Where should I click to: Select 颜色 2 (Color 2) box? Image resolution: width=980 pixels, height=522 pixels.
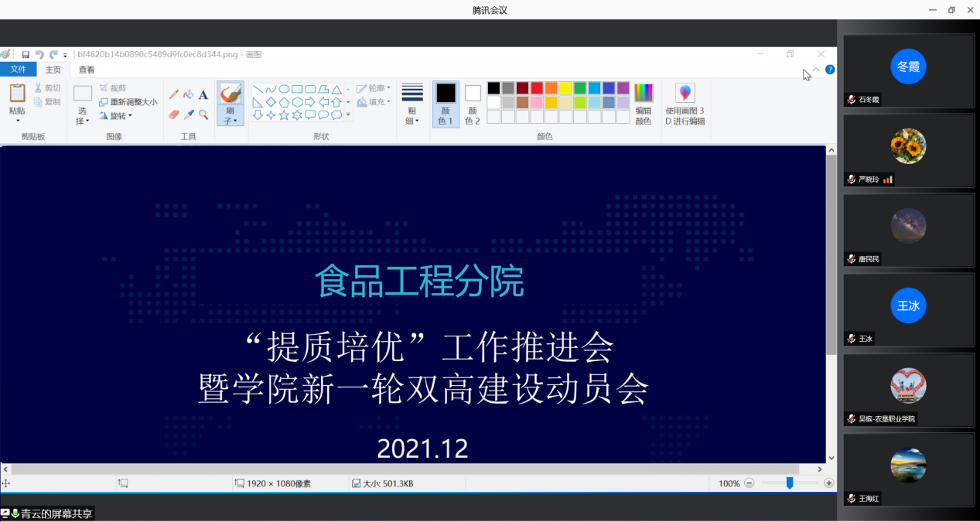tap(473, 104)
